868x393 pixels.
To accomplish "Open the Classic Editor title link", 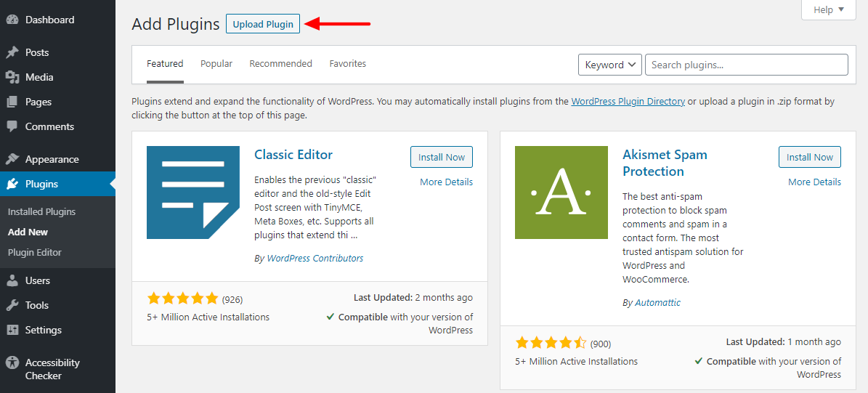I will [293, 155].
